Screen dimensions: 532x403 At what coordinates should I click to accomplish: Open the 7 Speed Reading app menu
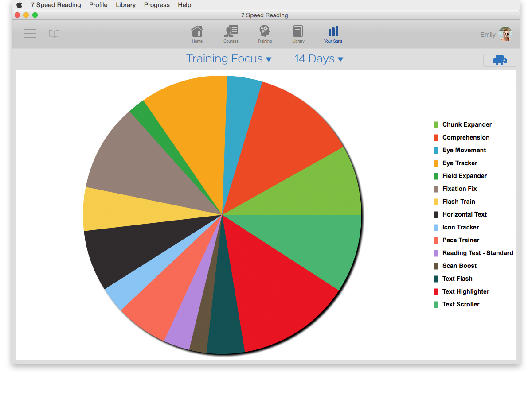(x=56, y=5)
